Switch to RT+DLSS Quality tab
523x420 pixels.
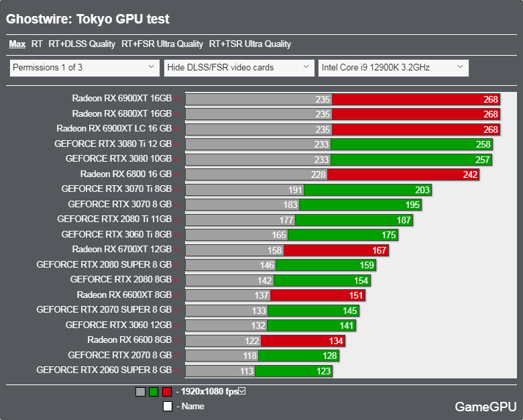pos(82,44)
